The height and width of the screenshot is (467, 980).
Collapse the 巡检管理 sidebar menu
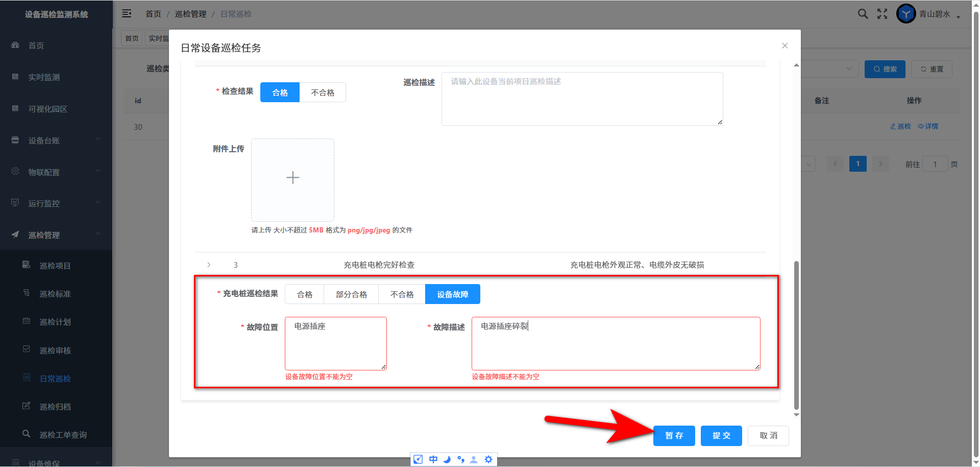click(x=56, y=235)
